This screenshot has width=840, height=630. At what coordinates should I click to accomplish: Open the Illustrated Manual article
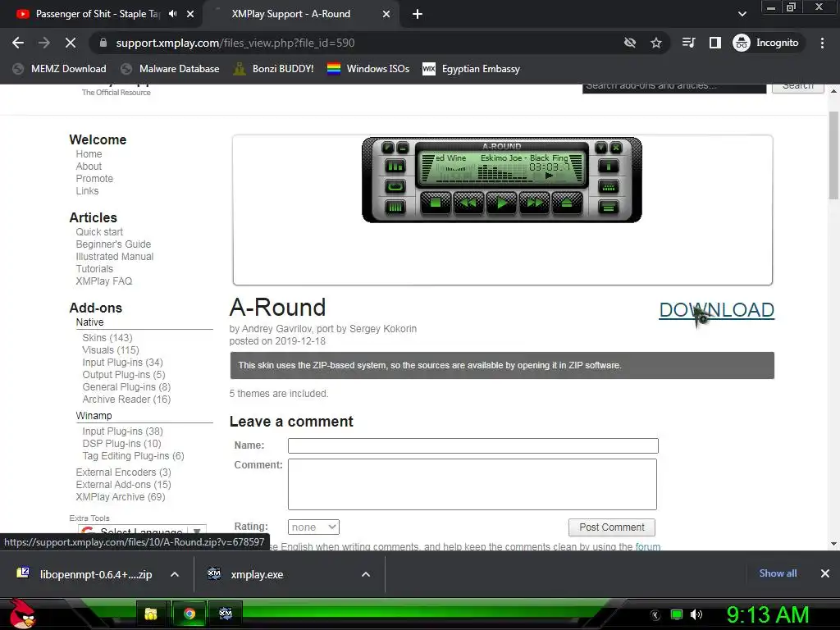[114, 257]
